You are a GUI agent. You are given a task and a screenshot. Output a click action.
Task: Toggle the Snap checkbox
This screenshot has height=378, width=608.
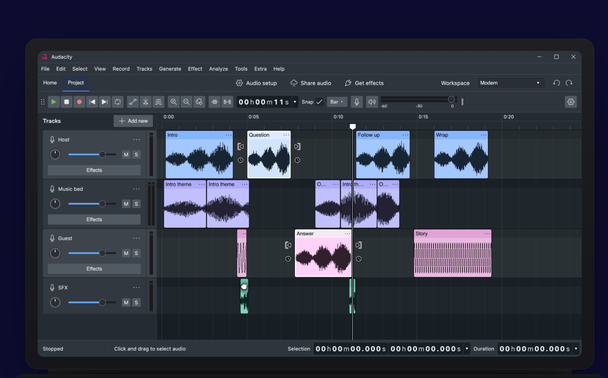click(319, 102)
